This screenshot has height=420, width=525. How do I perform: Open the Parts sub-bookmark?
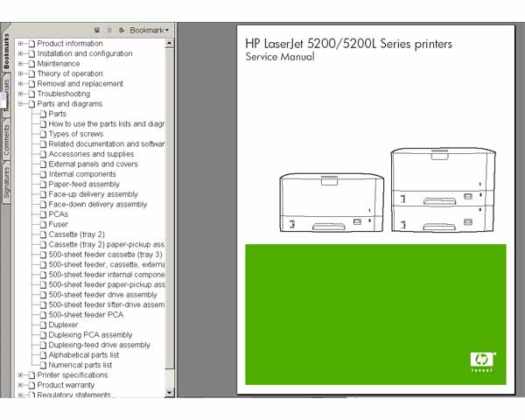click(x=57, y=114)
